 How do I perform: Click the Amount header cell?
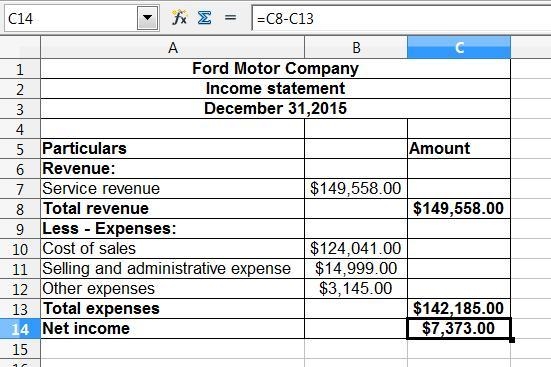459,148
